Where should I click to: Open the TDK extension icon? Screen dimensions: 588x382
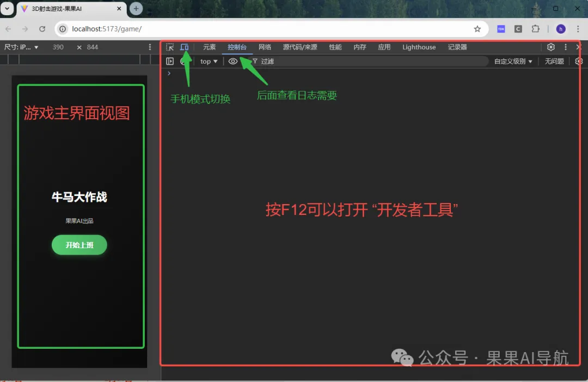click(x=501, y=29)
